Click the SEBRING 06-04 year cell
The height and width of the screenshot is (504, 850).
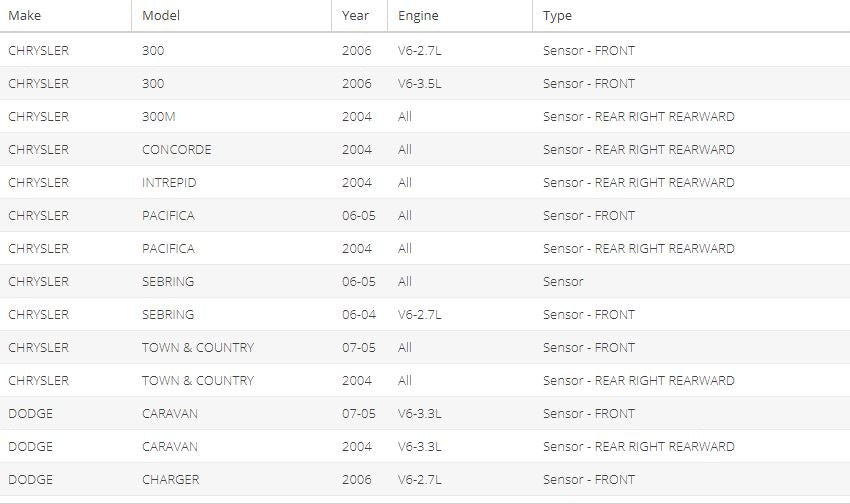point(359,315)
